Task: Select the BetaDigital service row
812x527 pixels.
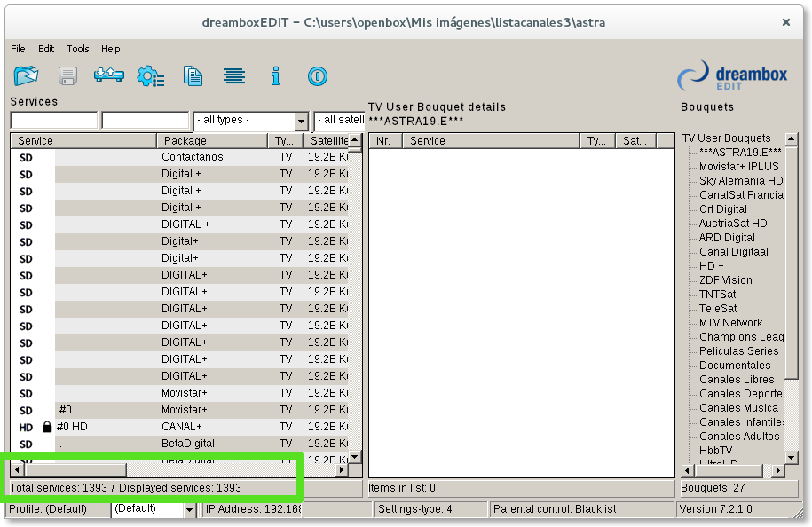Action: (x=179, y=444)
